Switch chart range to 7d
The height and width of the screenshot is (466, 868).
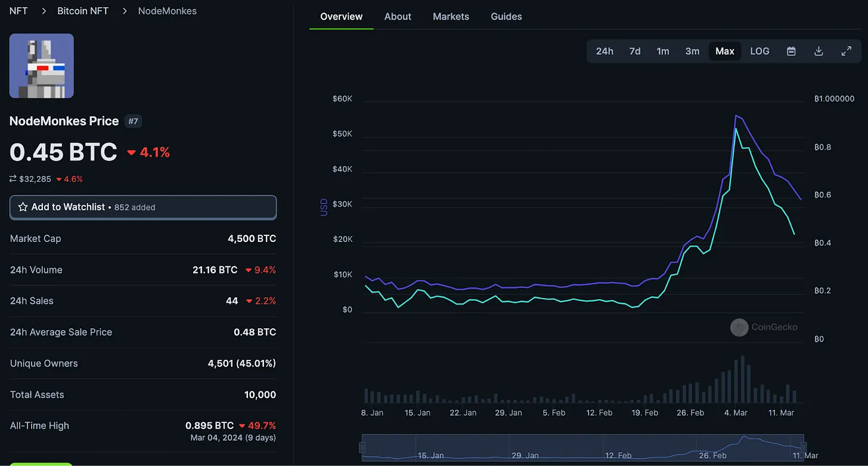635,51
